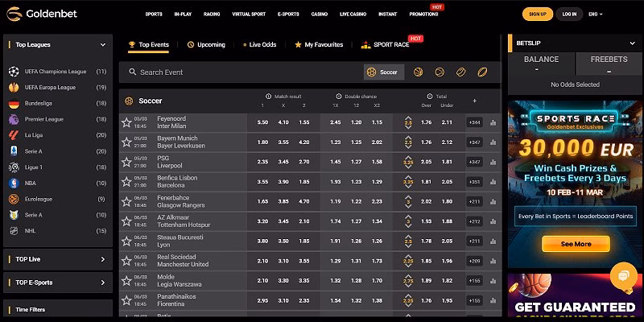This screenshot has height=322, width=644.
Task: Go to Live Casino
Action: (353, 14)
